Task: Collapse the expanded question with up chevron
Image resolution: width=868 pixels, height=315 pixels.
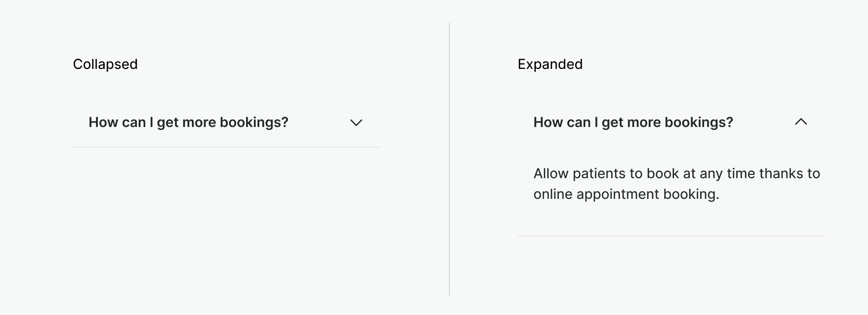Action: click(x=801, y=122)
